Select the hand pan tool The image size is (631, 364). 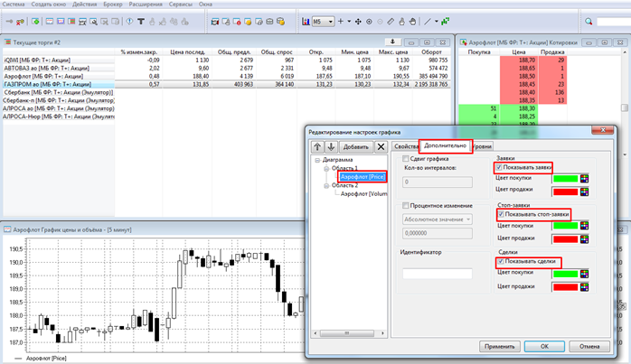[x=412, y=22]
